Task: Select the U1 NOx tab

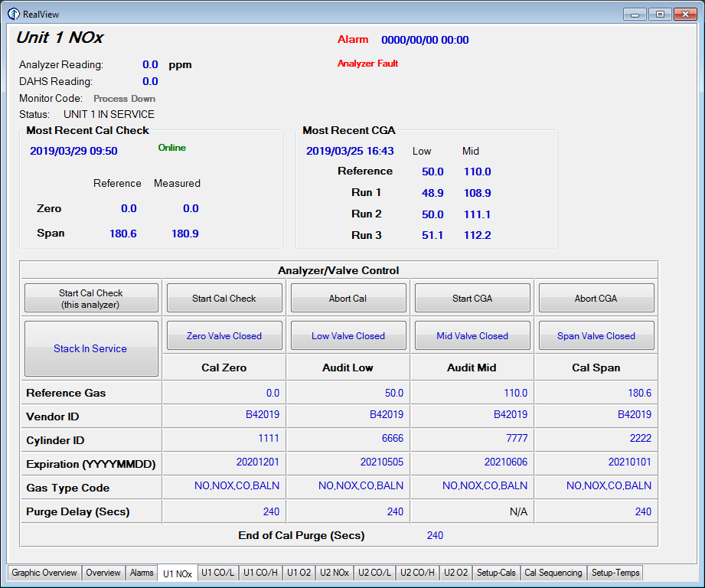Action: click(178, 573)
